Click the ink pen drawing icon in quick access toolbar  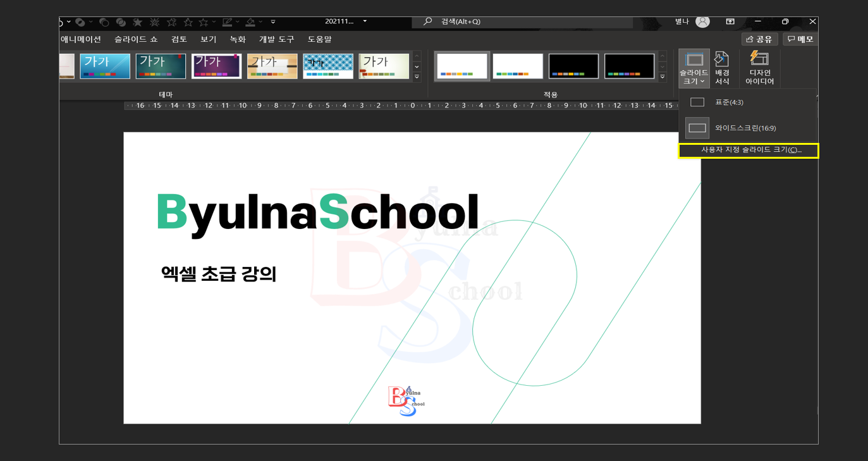point(228,22)
